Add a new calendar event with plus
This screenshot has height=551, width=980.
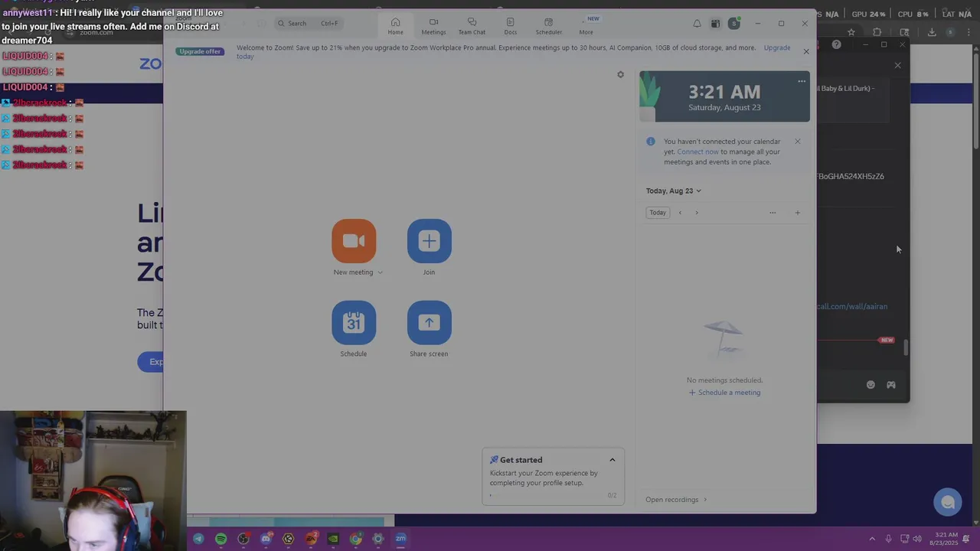click(797, 213)
